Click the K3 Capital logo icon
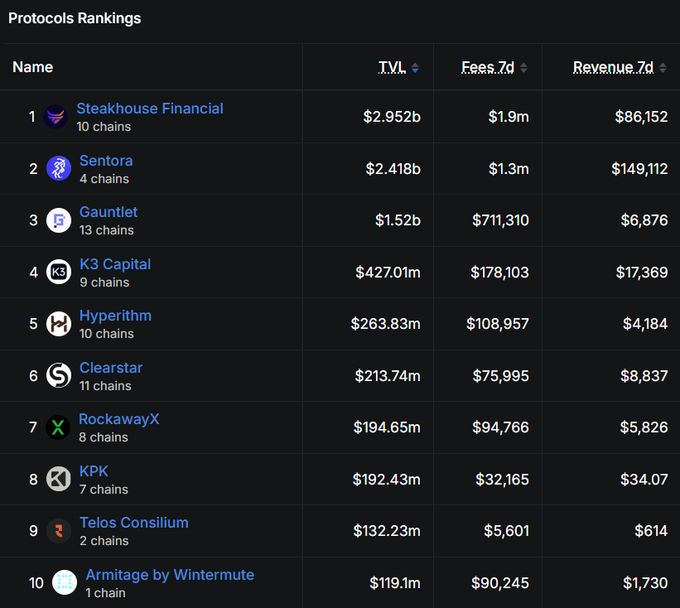This screenshot has height=608, width=680. (59, 272)
